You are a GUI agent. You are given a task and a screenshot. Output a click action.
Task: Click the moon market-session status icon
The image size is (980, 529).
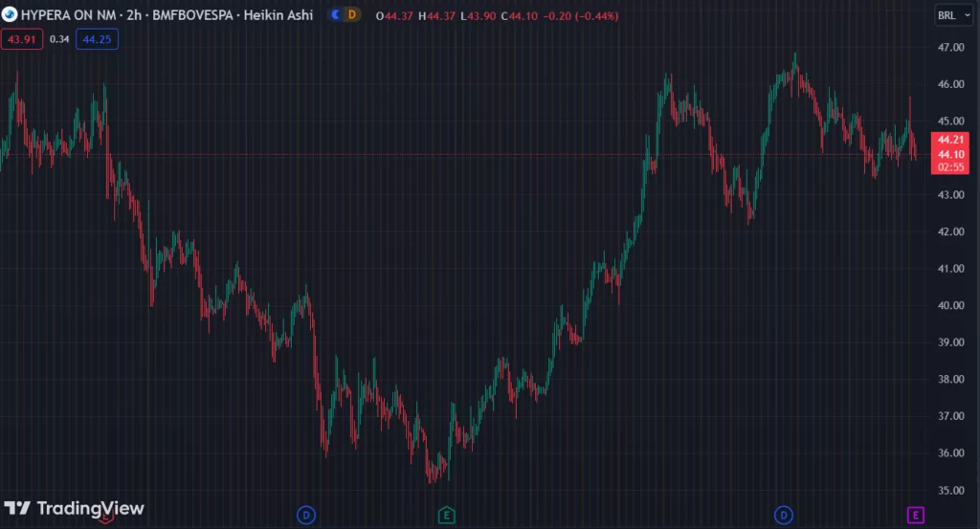pyautogui.click(x=336, y=15)
